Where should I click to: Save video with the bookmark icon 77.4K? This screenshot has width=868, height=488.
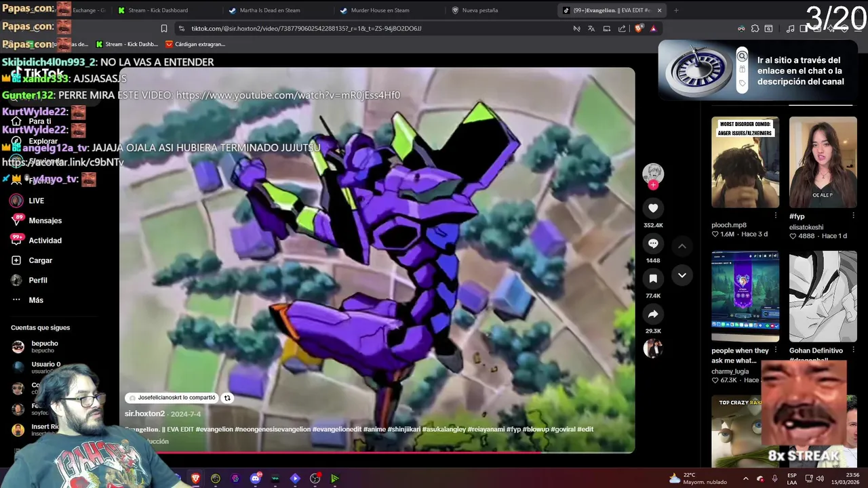[x=653, y=279]
